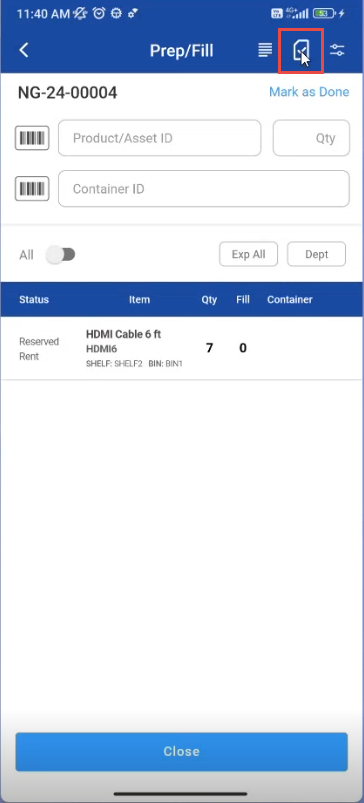Click the Container column header
364x803 pixels.
point(290,300)
